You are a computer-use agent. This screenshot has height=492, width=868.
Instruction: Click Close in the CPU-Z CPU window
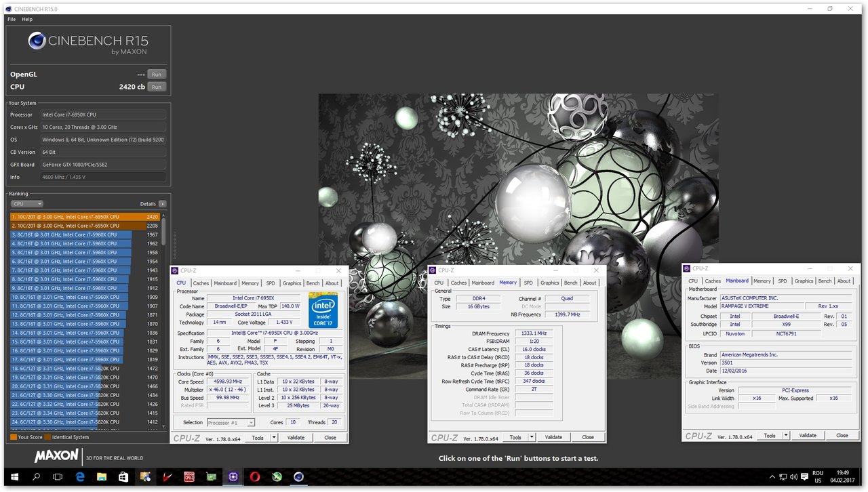point(330,438)
